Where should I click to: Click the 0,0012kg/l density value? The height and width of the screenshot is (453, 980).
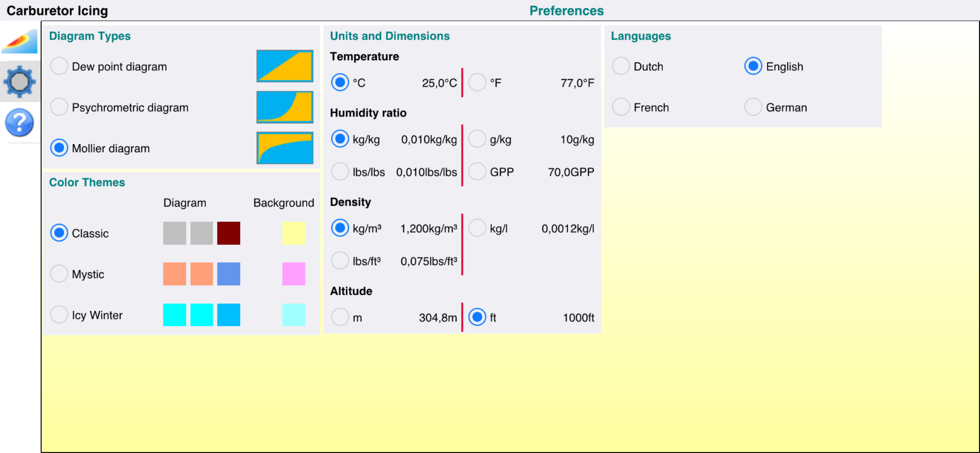pyautogui.click(x=568, y=228)
